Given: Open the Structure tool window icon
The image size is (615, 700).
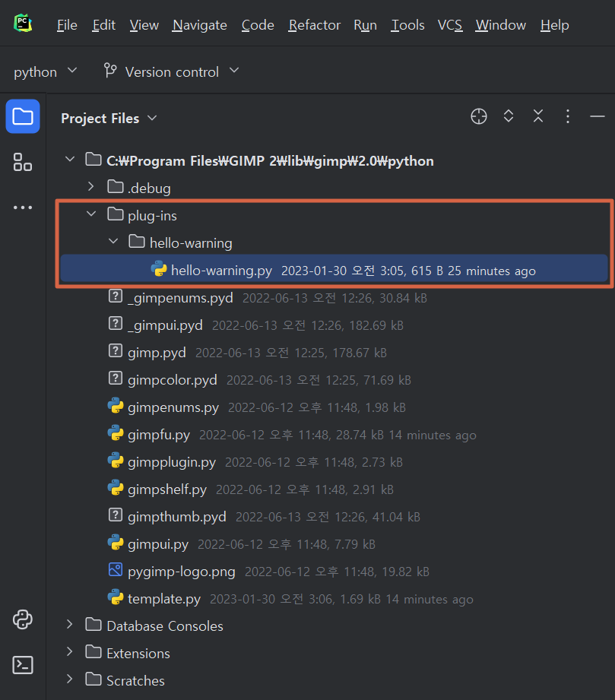Looking at the screenshot, I should pos(23,162).
